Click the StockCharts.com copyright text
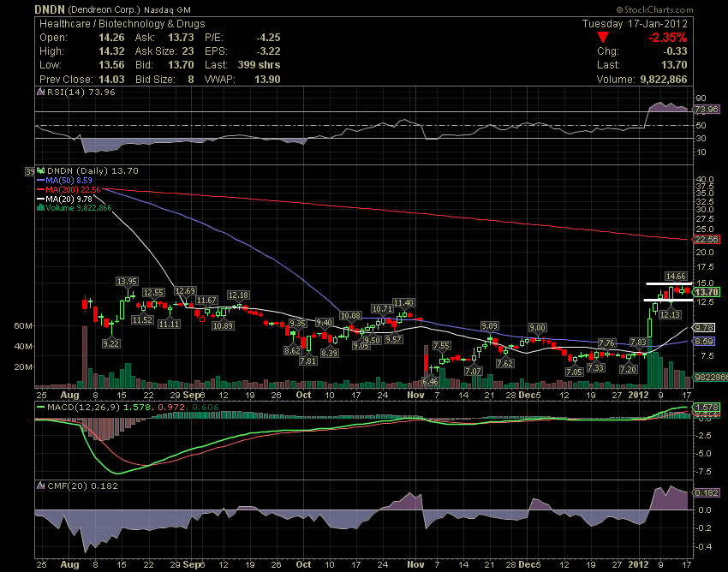 [654, 9]
